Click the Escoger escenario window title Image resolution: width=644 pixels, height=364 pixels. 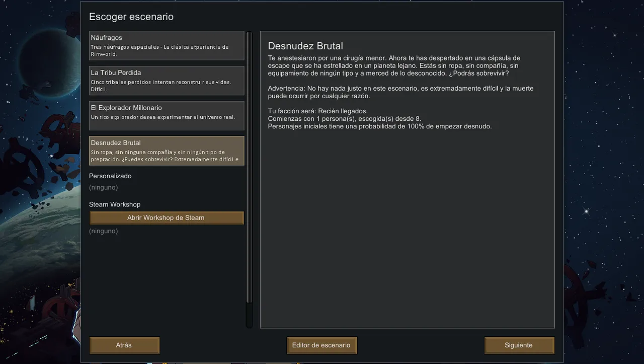pyautogui.click(x=131, y=17)
